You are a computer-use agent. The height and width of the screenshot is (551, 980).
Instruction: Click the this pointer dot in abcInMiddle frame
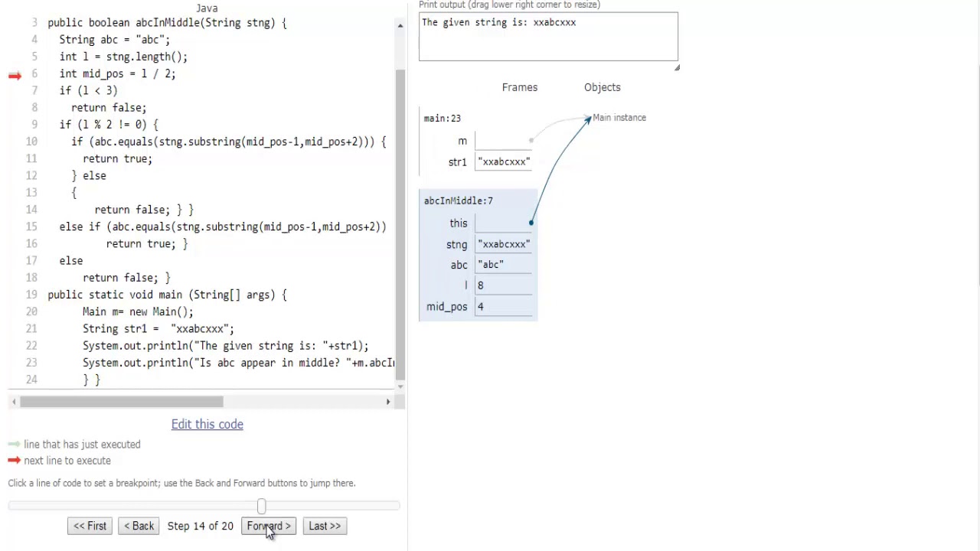point(531,223)
